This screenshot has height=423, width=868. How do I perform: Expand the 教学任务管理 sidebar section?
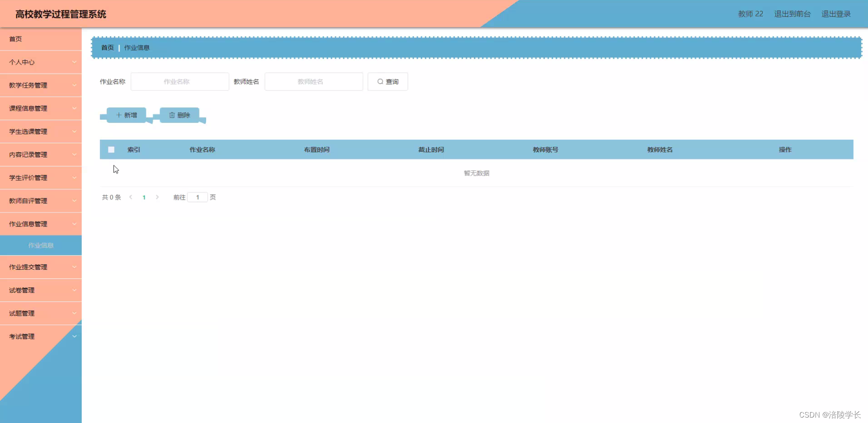41,85
